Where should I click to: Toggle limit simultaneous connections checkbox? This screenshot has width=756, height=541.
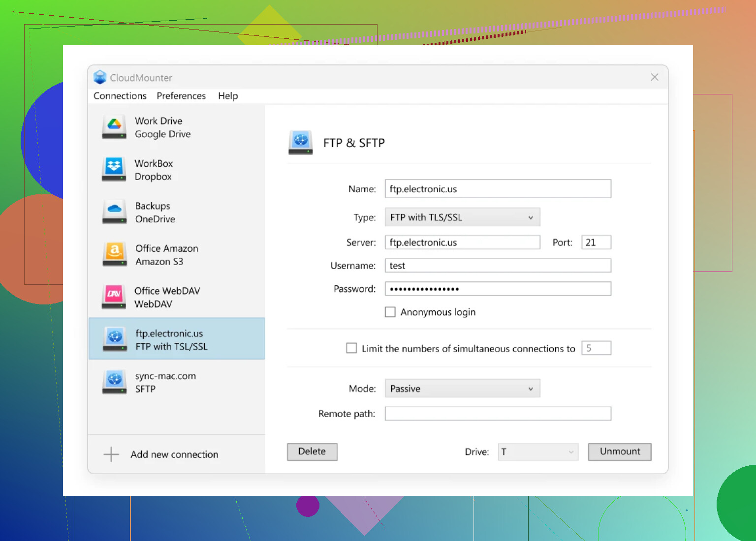(x=351, y=348)
